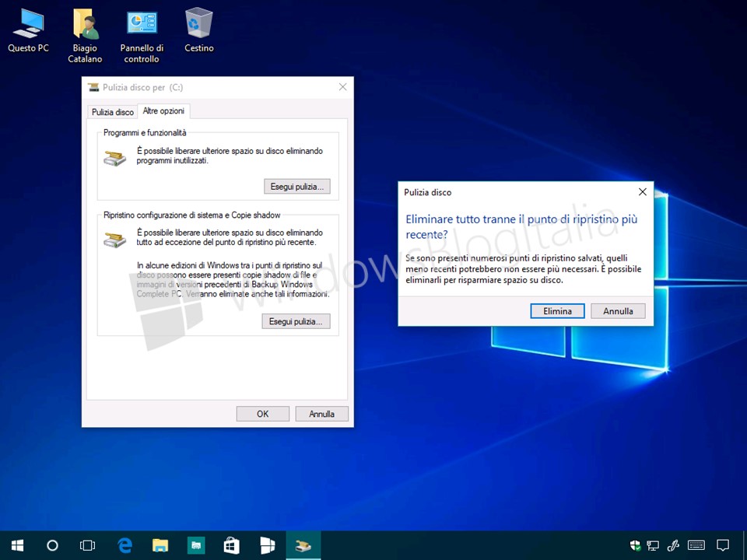This screenshot has width=747, height=560.
Task: Close the Pulizia disco confirmation dialog
Action: 642,192
